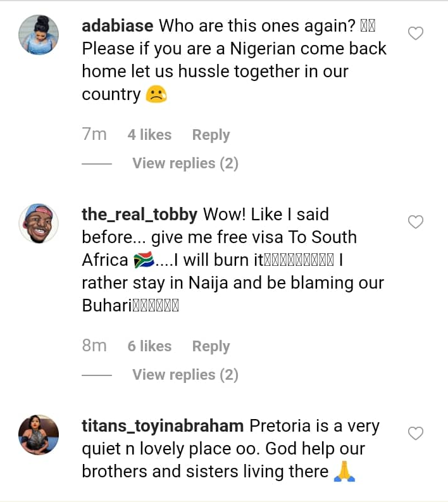Open adabiase's profile picture
Image resolution: width=448 pixels, height=502 pixels.
(x=39, y=34)
